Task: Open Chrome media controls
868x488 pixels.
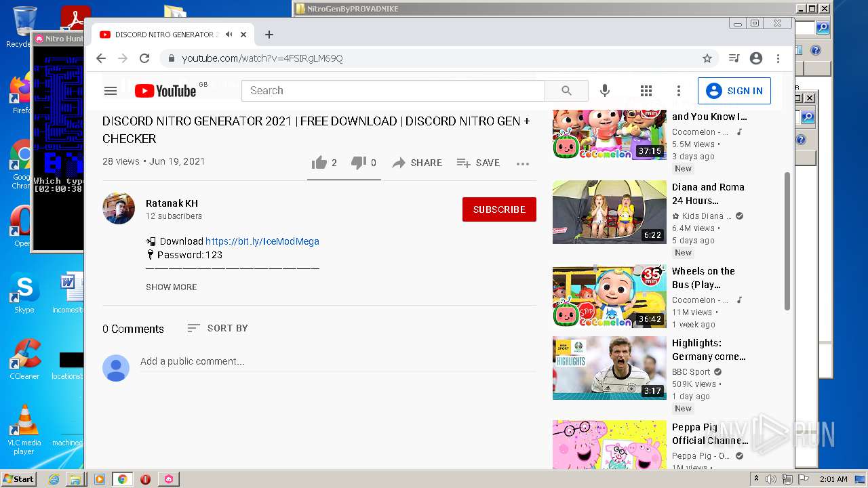Action: click(734, 58)
